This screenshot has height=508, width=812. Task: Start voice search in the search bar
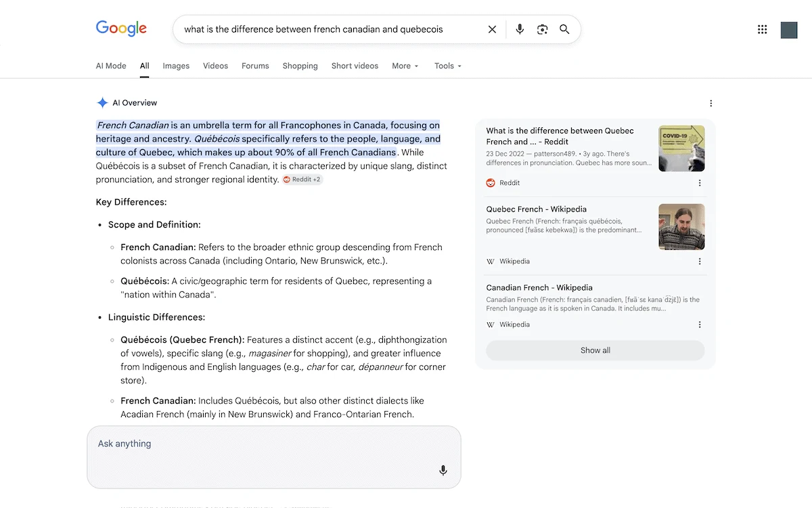pyautogui.click(x=520, y=29)
